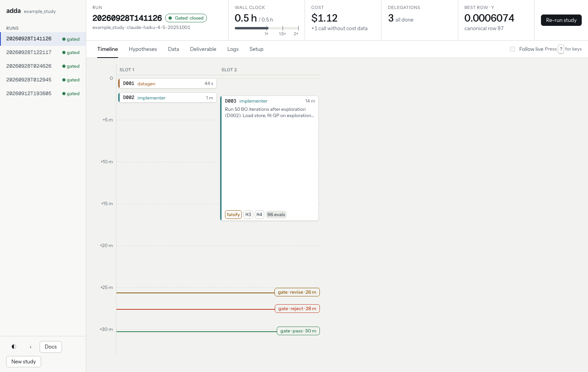
Task: Click the cost value $1.12
Action: (x=324, y=18)
